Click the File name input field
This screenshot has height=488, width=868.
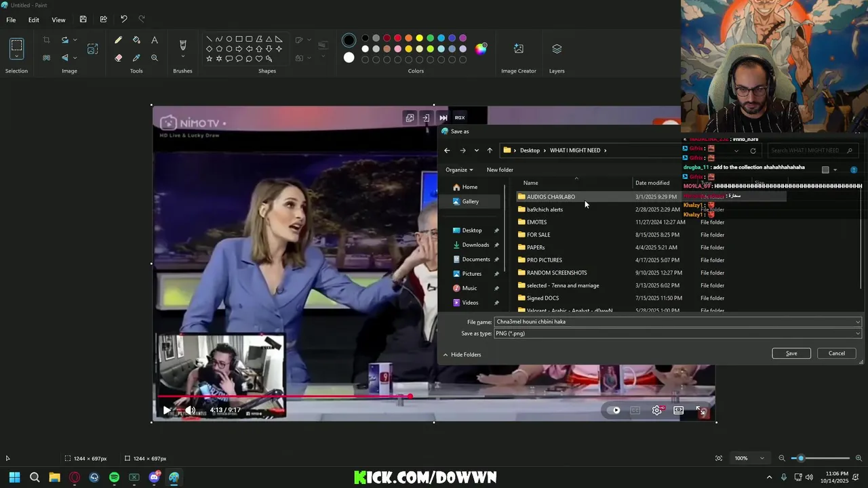point(675,322)
